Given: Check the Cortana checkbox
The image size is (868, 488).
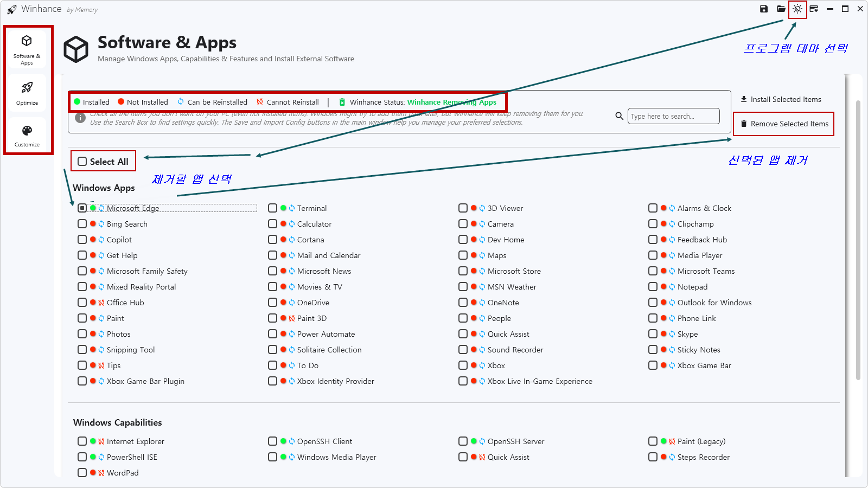Looking at the screenshot, I should [x=273, y=239].
